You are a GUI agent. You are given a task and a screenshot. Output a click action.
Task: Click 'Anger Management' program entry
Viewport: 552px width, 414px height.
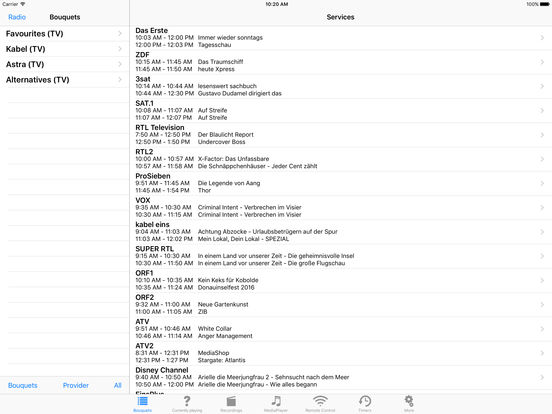coord(225,337)
